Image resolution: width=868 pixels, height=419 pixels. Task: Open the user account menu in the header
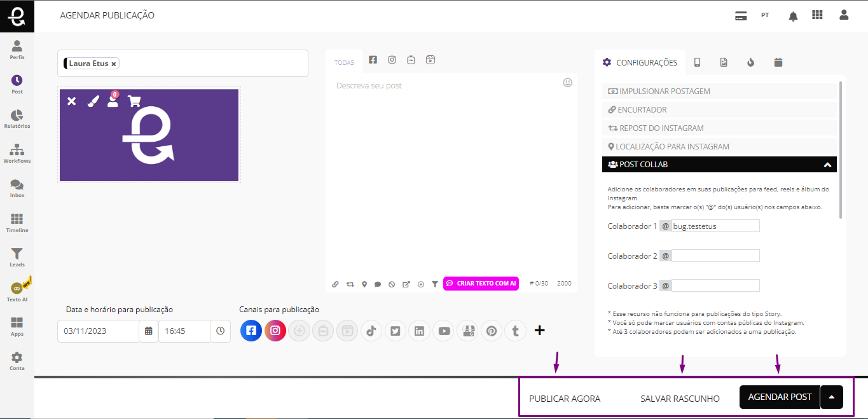(844, 15)
